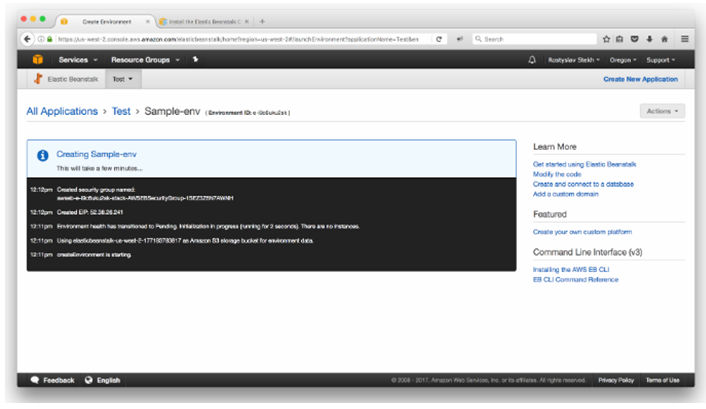
Task: Click the pin shortcut icon in AWS bar
Action: coord(195,59)
